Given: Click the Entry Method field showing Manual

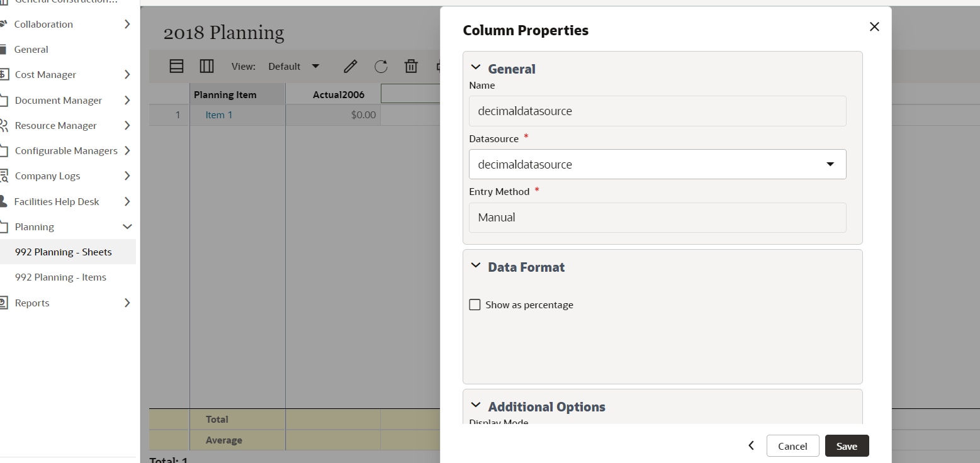Looking at the screenshot, I should pyautogui.click(x=658, y=218).
